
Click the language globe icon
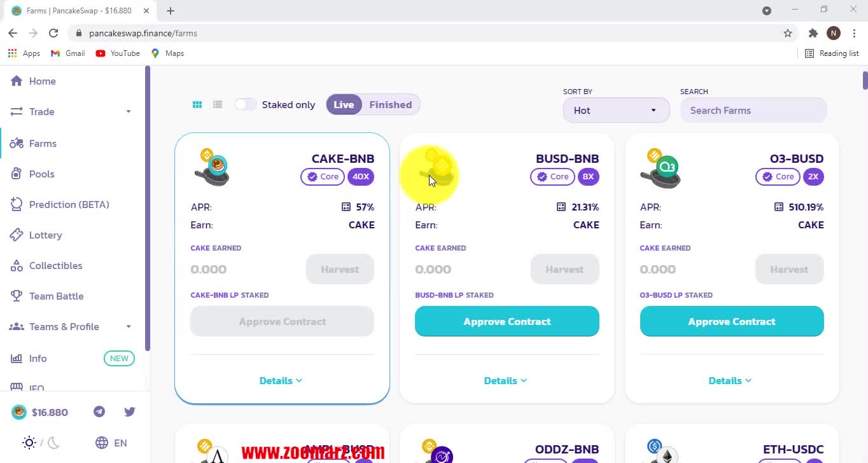(102, 443)
